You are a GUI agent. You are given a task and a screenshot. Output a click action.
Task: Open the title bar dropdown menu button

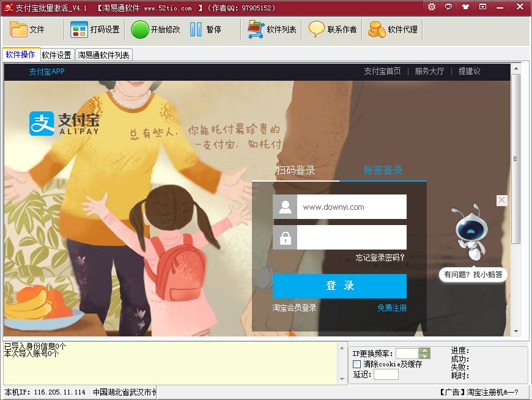pyautogui.click(x=483, y=7)
